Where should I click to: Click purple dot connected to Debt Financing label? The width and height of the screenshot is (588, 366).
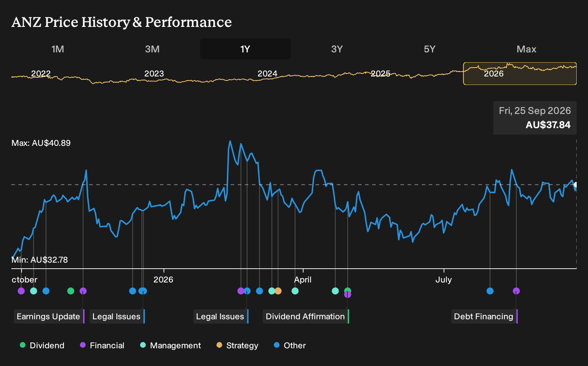tap(517, 291)
